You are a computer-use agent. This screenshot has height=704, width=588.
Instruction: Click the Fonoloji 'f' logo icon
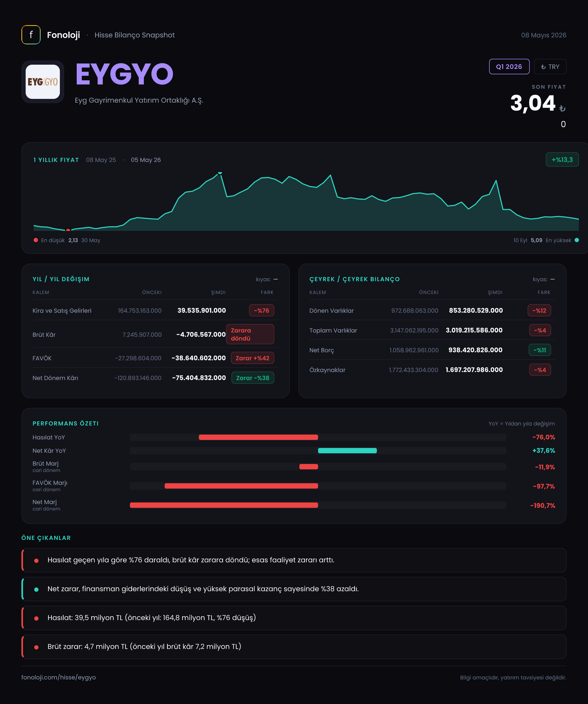tap(31, 35)
